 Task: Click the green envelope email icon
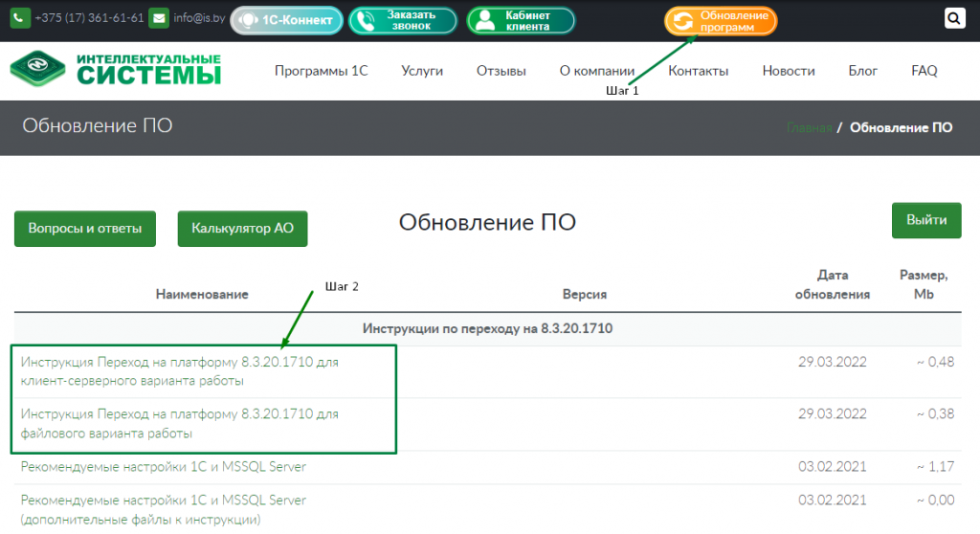tap(159, 18)
